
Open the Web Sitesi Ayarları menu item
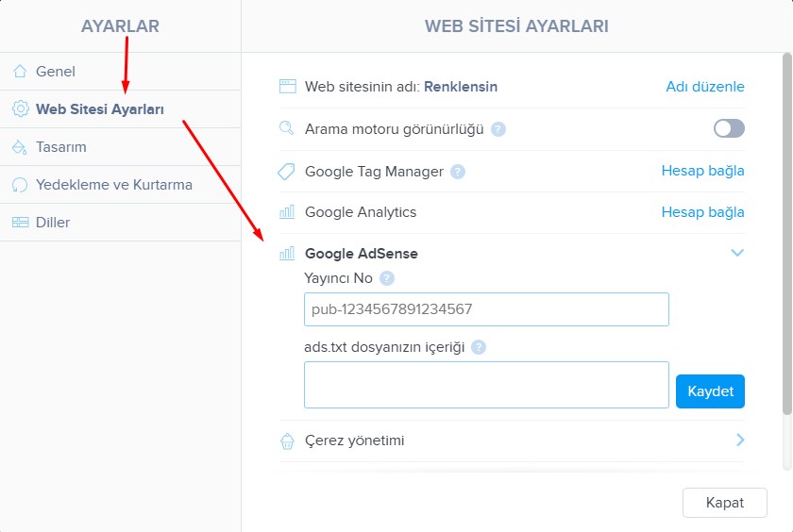click(100, 109)
